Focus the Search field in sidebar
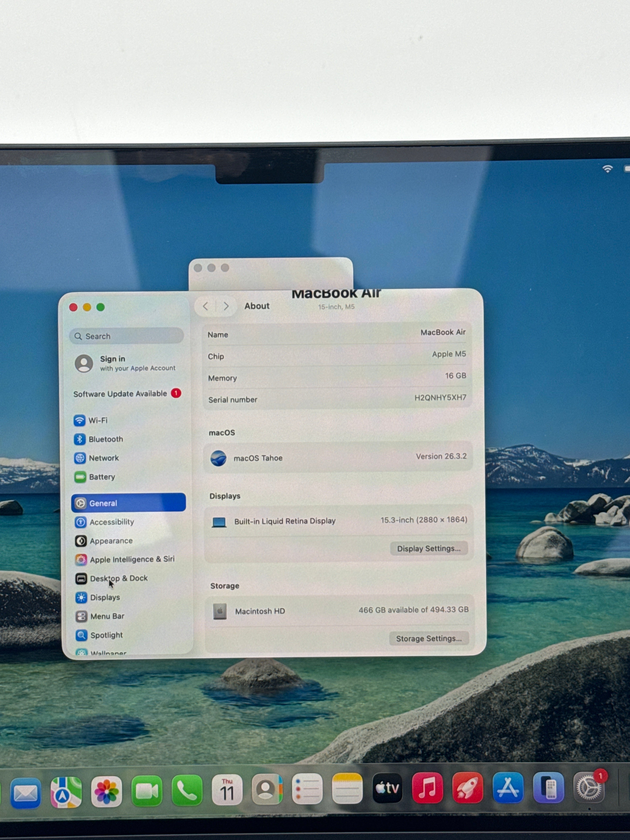 pos(126,336)
